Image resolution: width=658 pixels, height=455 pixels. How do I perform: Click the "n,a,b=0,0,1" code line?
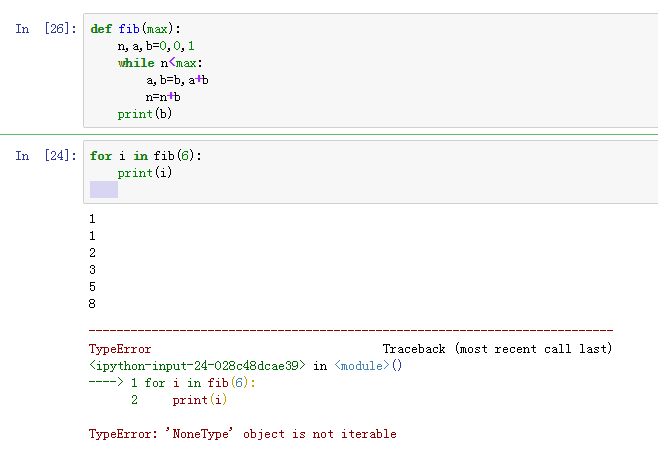[x=148, y=46]
